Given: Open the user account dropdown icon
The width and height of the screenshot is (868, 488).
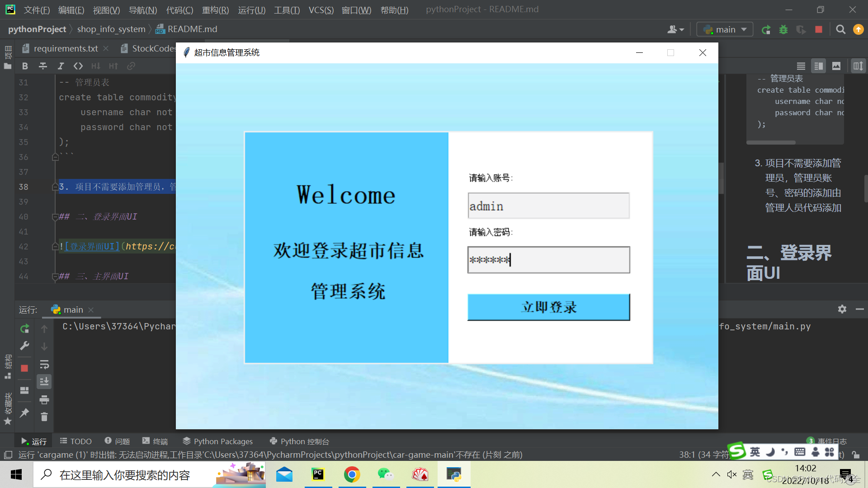Looking at the screenshot, I should [x=676, y=29].
